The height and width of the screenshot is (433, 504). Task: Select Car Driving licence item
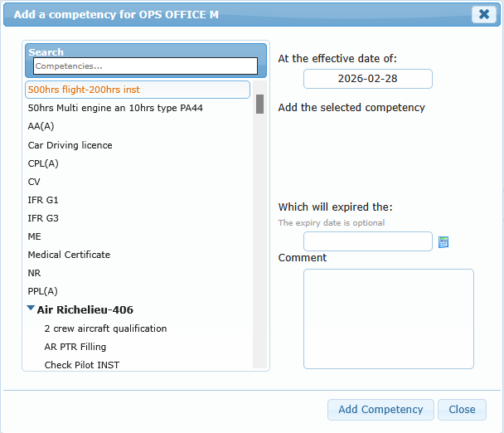pyautogui.click(x=70, y=145)
